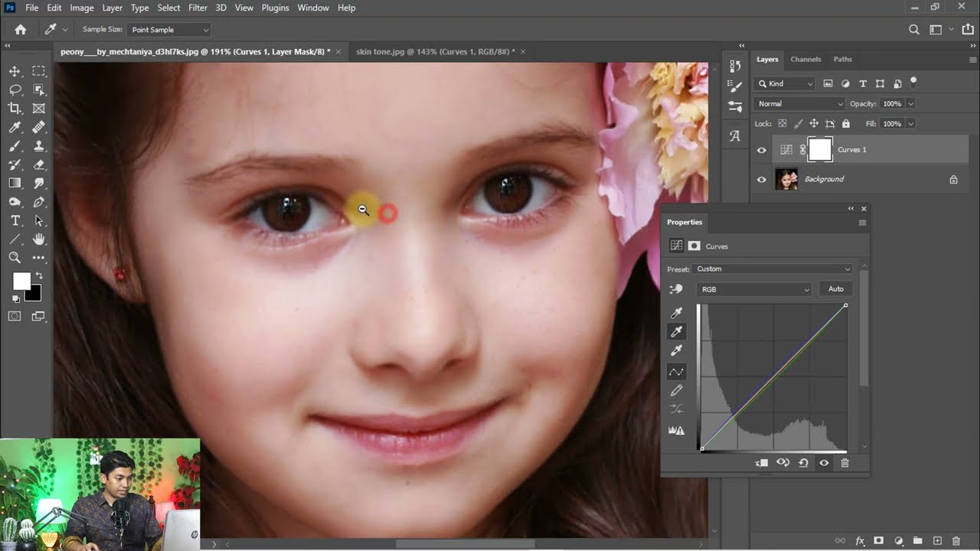Go to the Home screen

[21, 30]
